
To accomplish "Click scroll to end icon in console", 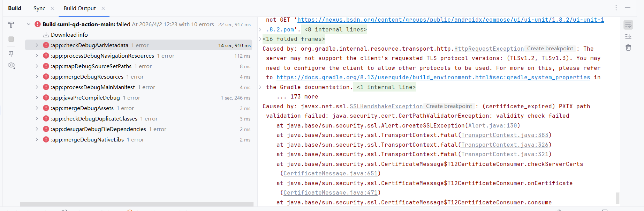I will pyautogui.click(x=628, y=36).
